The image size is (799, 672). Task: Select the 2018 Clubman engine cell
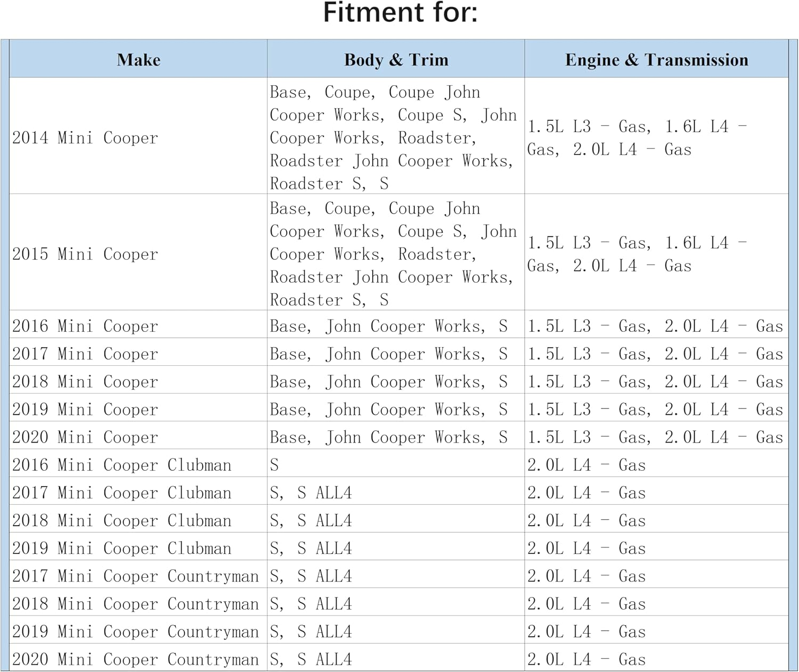point(586,520)
